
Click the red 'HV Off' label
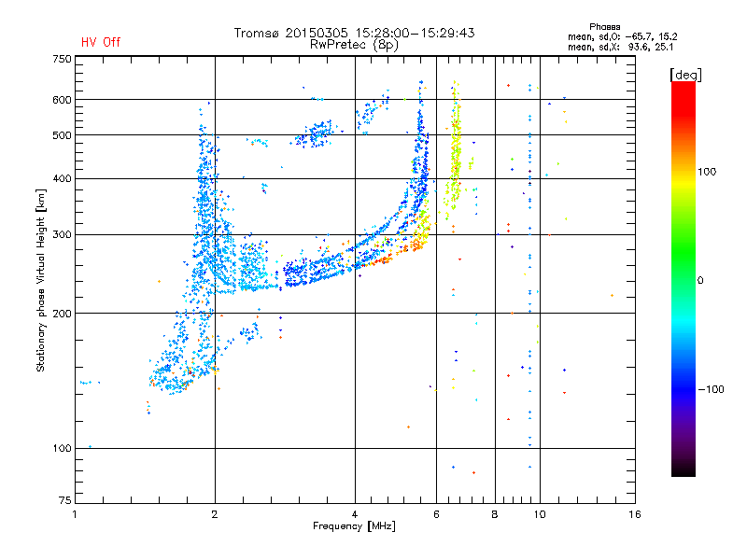(101, 42)
